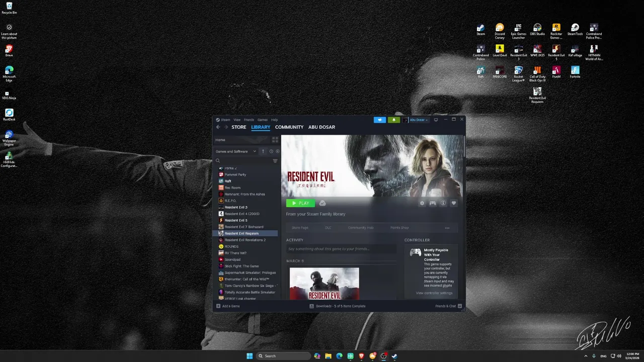Open controller layout icon beside settings gear
The width and height of the screenshot is (644, 362).
[x=433, y=203]
